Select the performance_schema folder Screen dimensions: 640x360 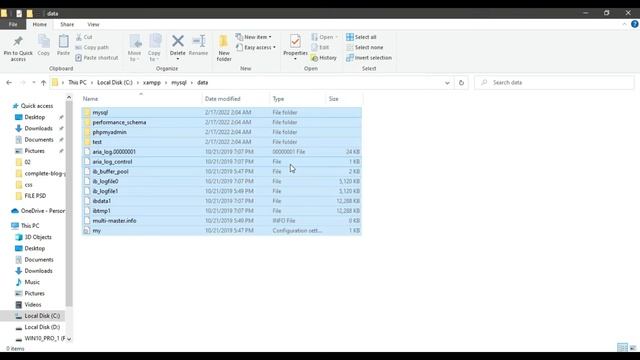point(222,122)
